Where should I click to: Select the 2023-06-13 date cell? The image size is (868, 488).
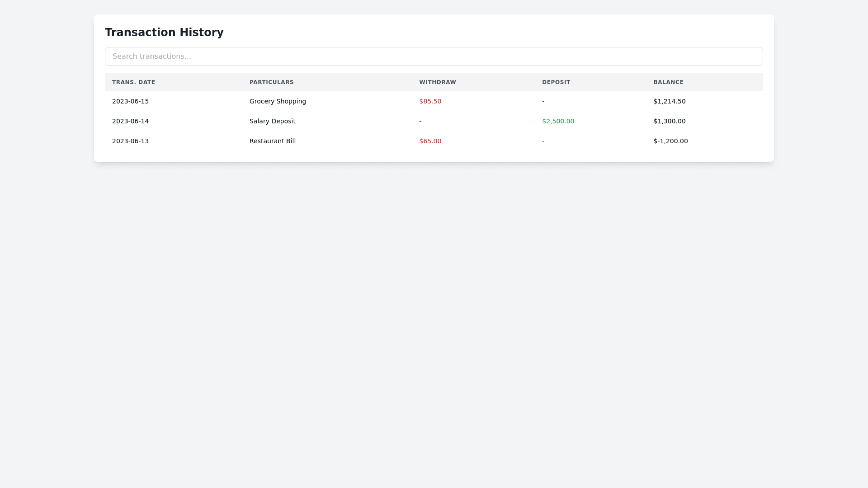point(130,141)
